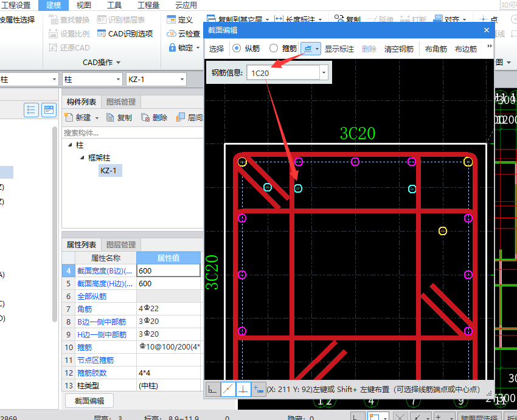Toggle perpendicular snap icon in section editor

(x=243, y=390)
